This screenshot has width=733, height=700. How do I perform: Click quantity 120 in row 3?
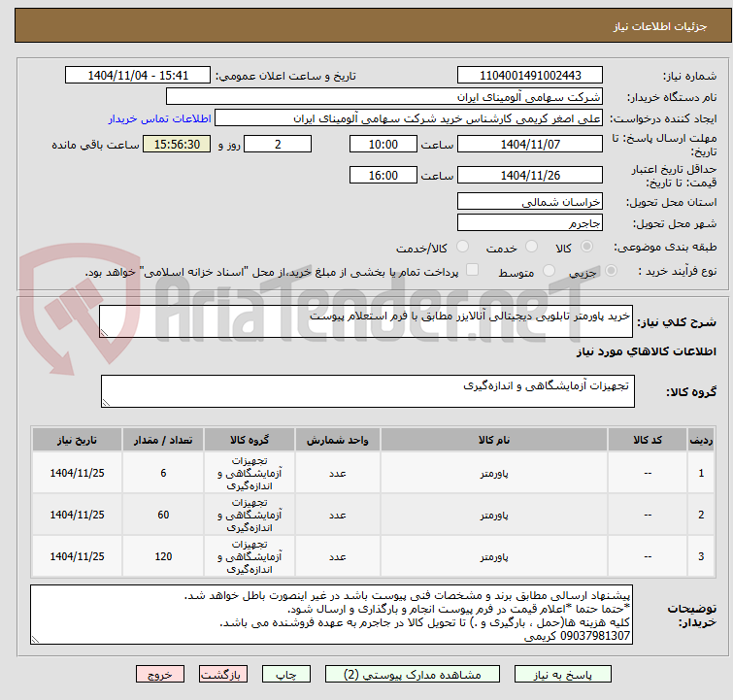click(x=163, y=556)
